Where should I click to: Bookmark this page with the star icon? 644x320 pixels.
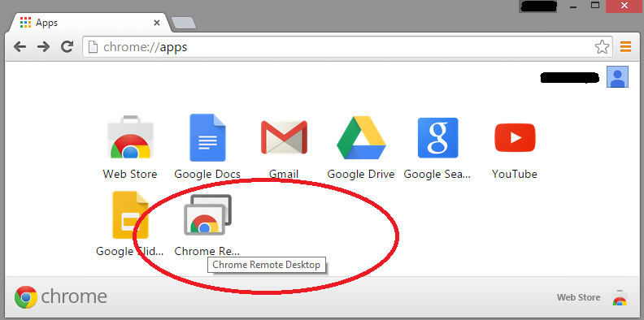[x=602, y=47]
